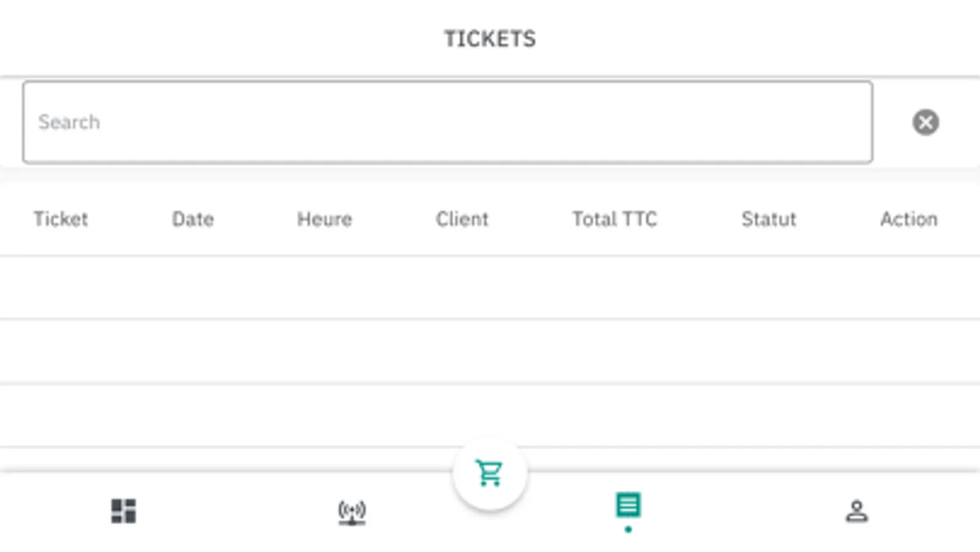The width and height of the screenshot is (980, 552).
Task: Sort by the Ticket column header
Action: (61, 219)
